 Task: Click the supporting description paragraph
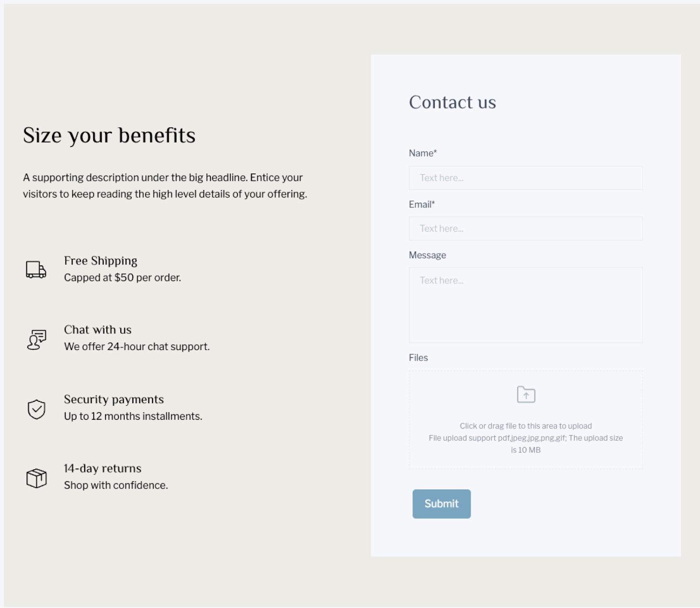point(165,186)
